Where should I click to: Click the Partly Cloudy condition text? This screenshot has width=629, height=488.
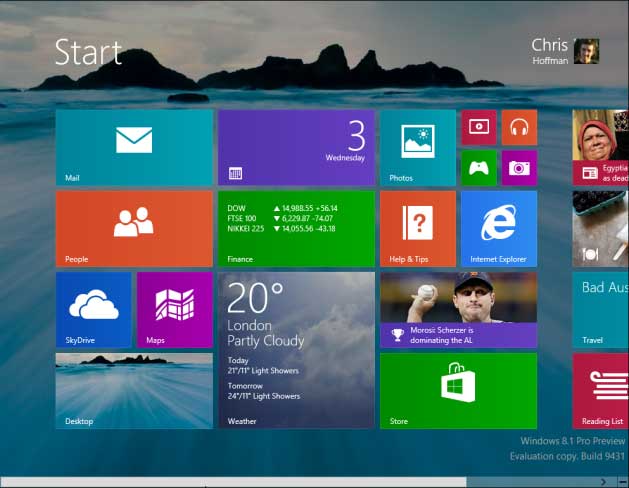[266, 341]
